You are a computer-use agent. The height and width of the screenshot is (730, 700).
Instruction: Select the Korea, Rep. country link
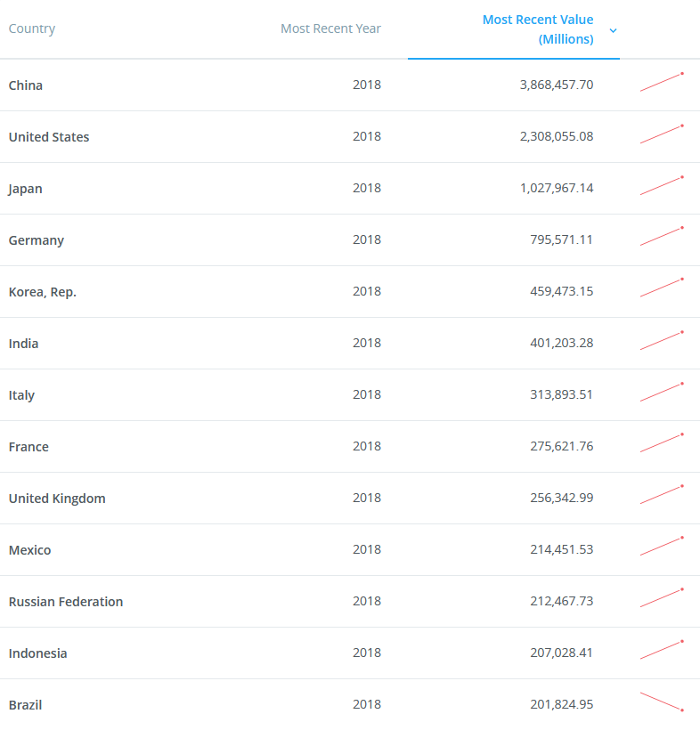[x=43, y=292]
